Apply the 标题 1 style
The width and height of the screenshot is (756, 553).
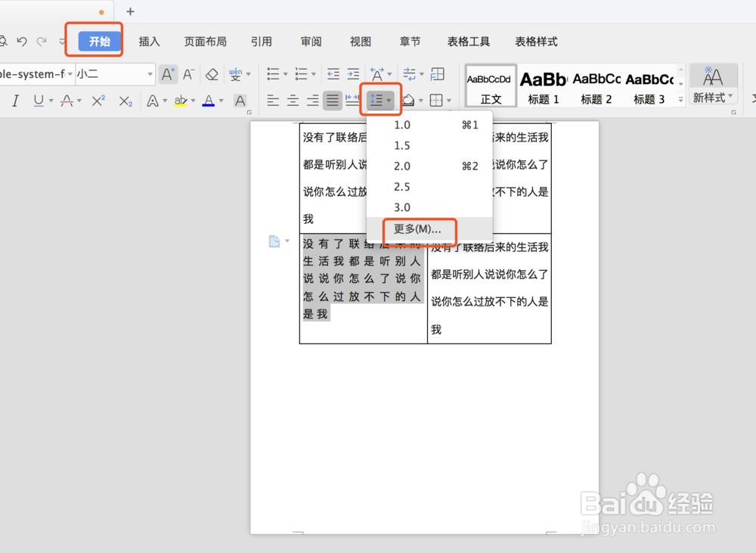pyautogui.click(x=543, y=85)
